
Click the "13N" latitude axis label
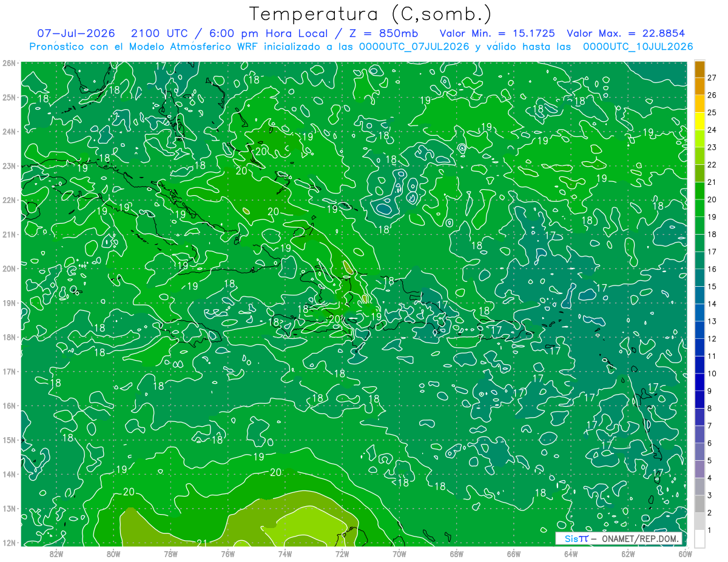pos(8,509)
